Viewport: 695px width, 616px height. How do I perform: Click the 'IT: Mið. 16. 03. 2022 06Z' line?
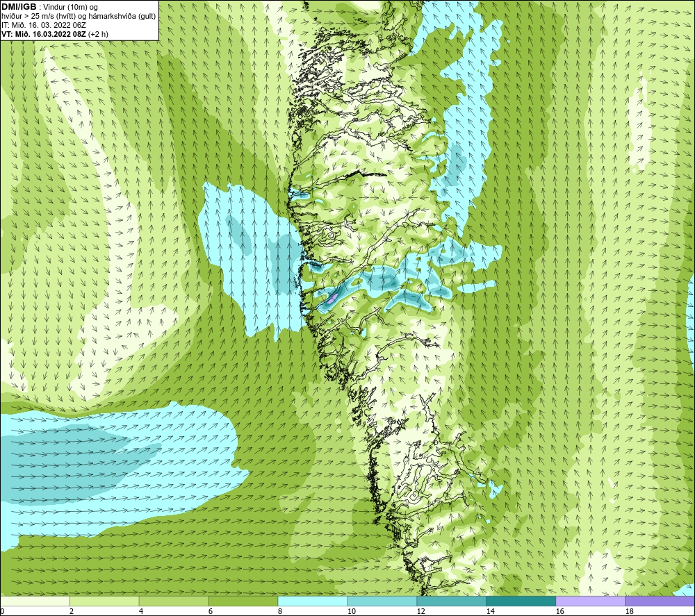[x=43, y=25]
